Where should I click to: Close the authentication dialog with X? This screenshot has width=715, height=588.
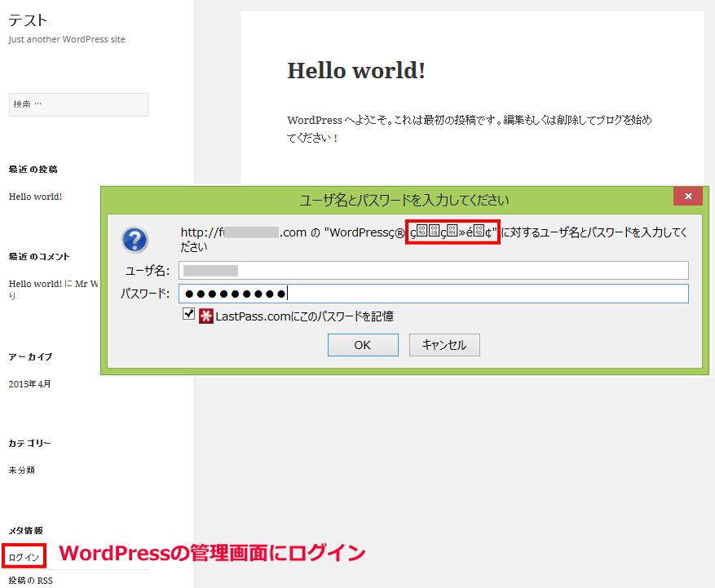click(x=688, y=197)
